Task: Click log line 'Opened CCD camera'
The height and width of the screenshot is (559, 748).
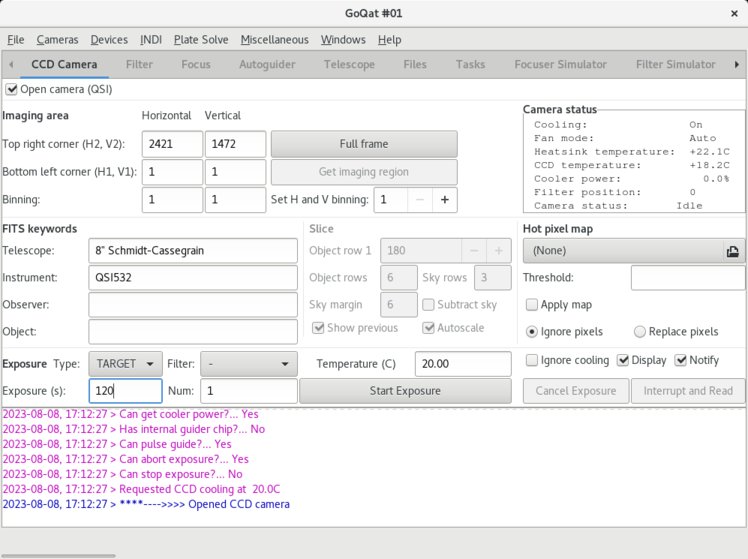Action: (146, 504)
